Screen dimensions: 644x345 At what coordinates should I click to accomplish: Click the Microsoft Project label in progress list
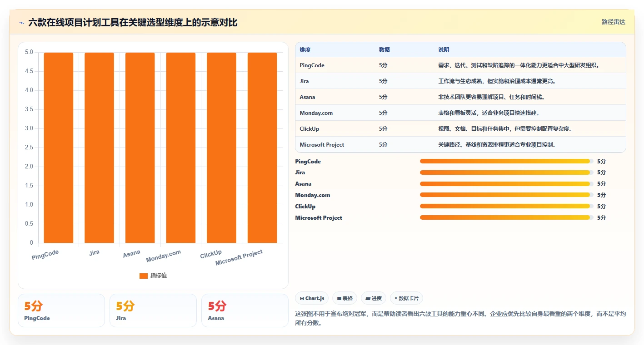pos(319,218)
